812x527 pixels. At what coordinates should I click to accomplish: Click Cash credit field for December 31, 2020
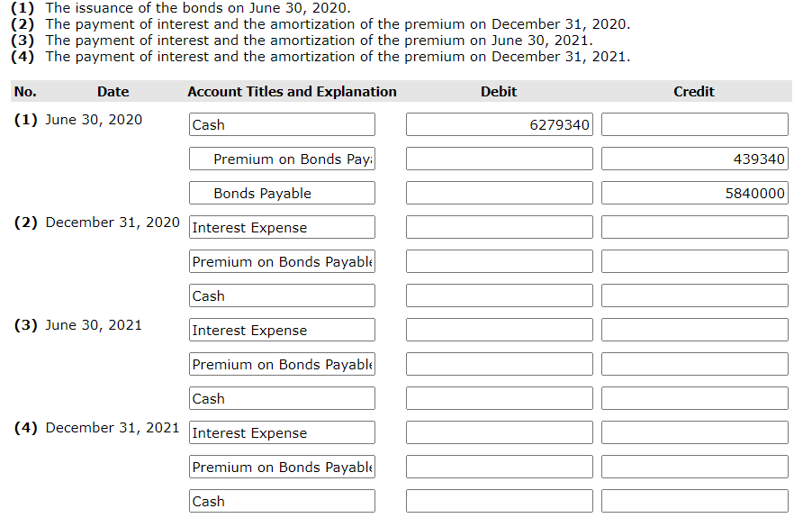pyautogui.click(x=694, y=295)
